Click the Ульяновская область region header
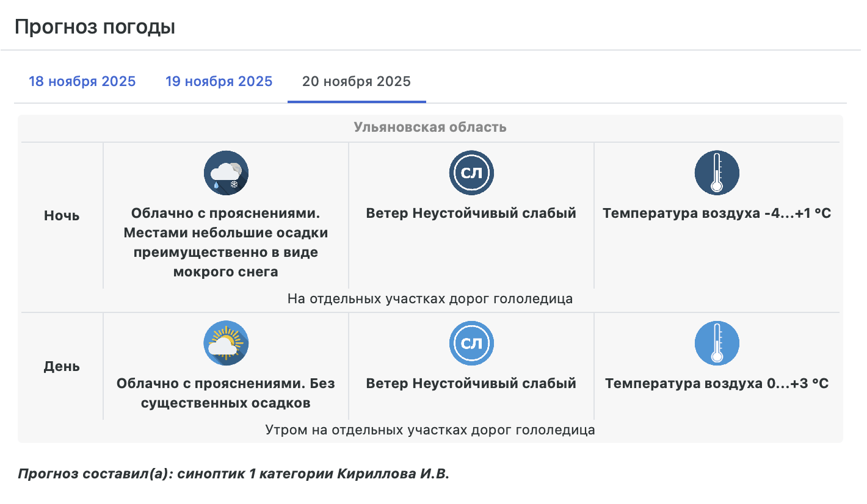The image size is (867, 504). (430, 128)
